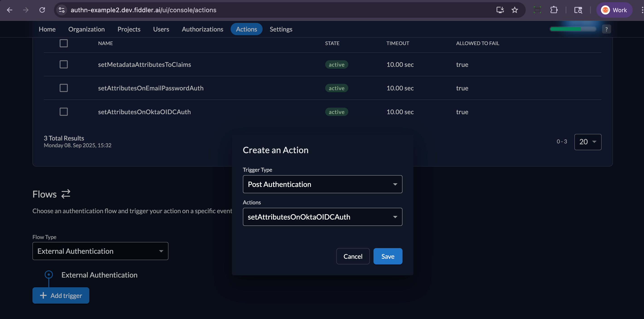Screen dimensions: 644x319
Task: Navigate to the Organization section
Action: tap(86, 29)
